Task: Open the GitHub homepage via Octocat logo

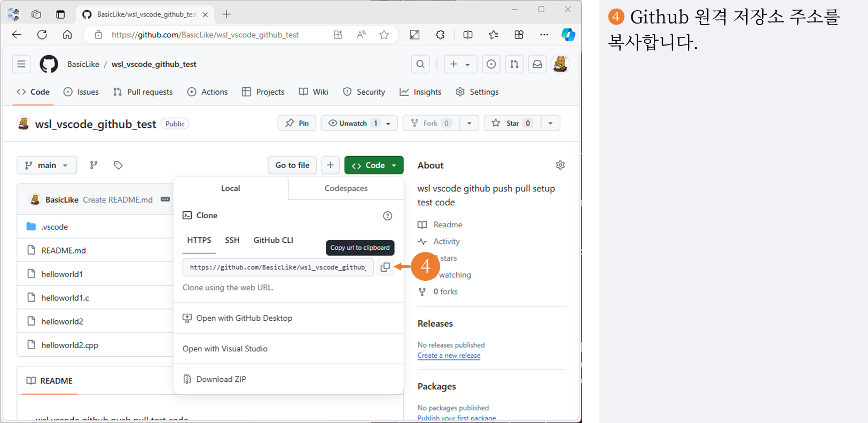Action: point(49,64)
